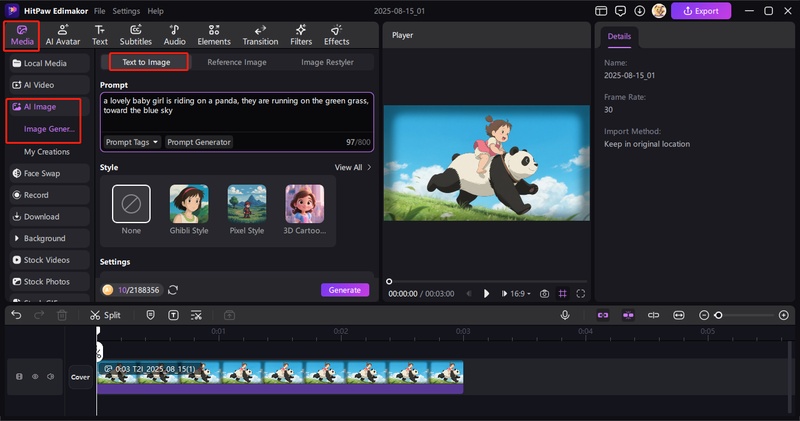Open the Elements tab

(214, 35)
